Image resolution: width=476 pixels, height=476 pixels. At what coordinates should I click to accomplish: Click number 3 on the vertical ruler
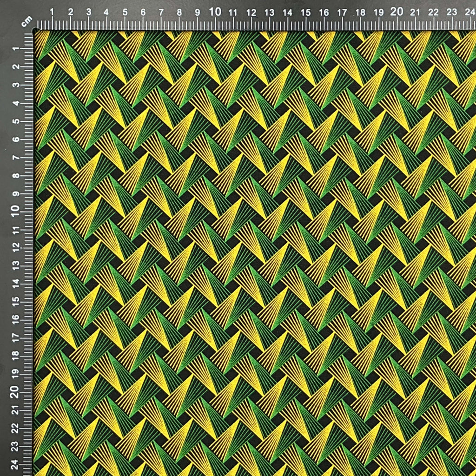[16, 85]
